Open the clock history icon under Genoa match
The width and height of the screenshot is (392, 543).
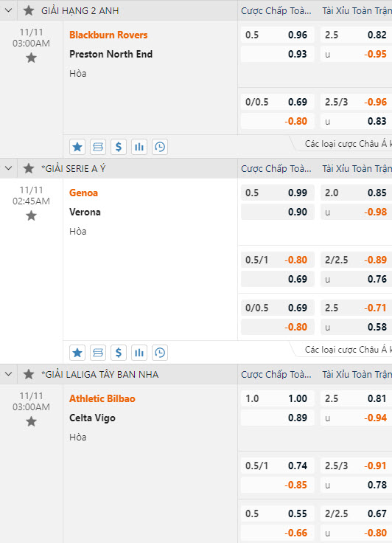(160, 353)
